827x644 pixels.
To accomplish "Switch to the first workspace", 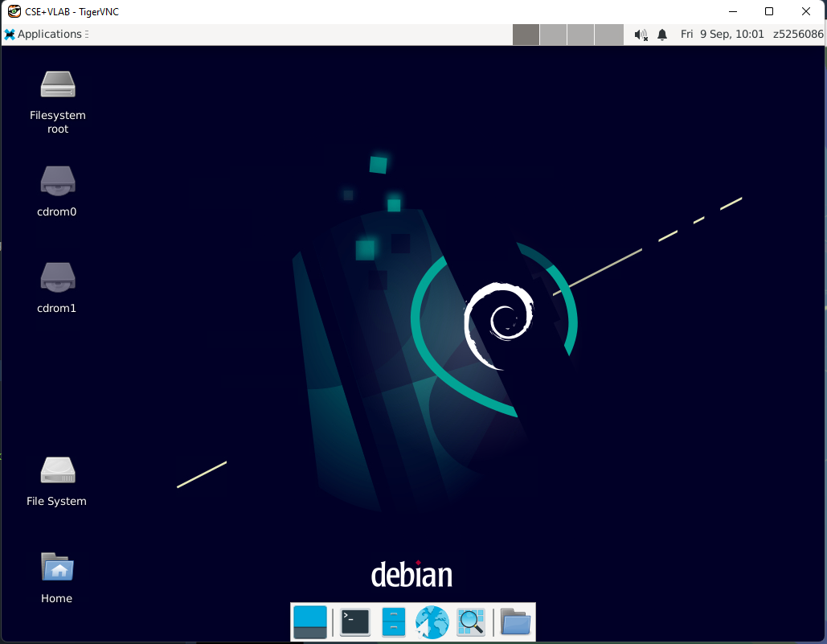I will pyautogui.click(x=526, y=35).
